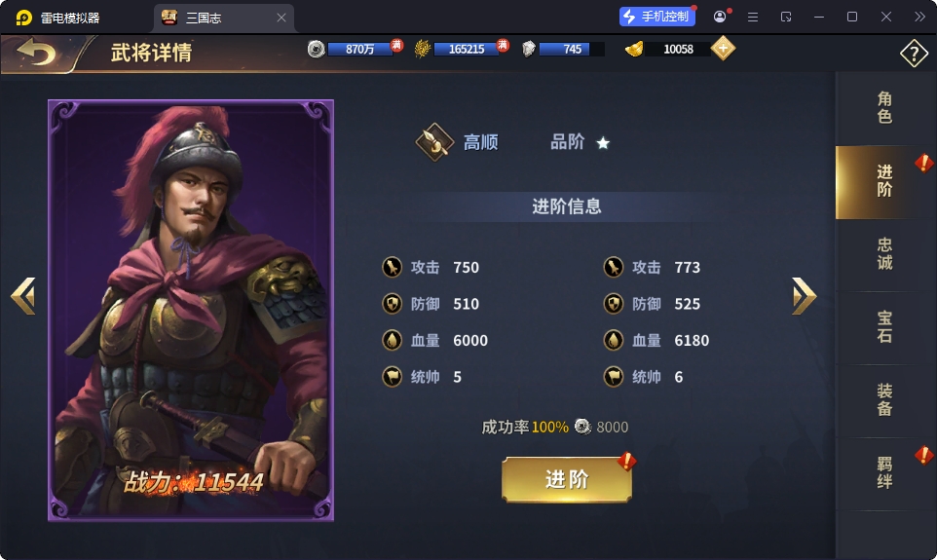Click the wheat grain resource icon
Screen dimensions: 937x560
423,49
